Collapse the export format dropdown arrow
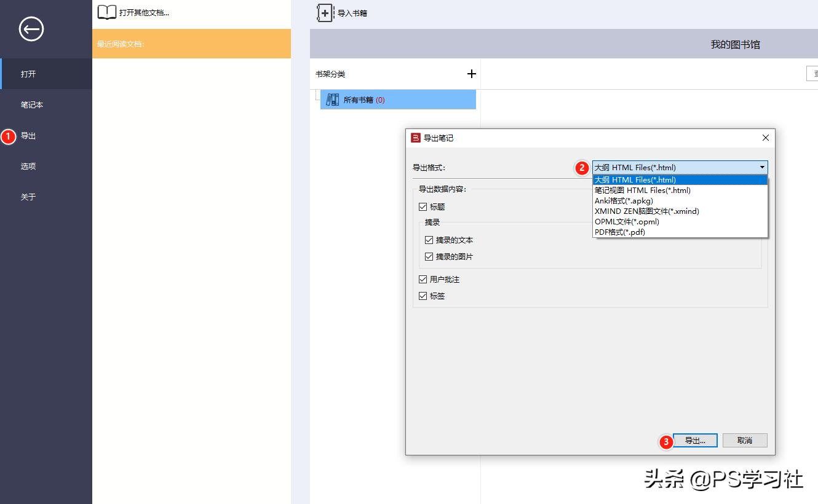The height and width of the screenshot is (504, 818). pyautogui.click(x=762, y=167)
